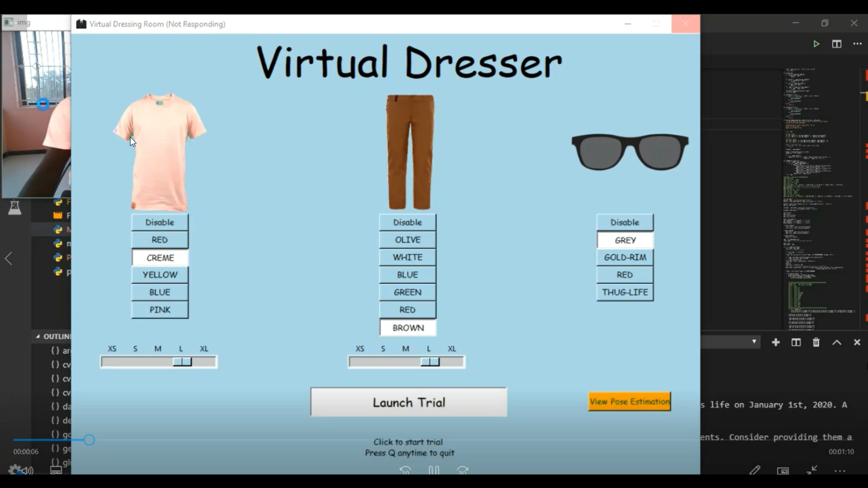
Task: Open the editor's more actions ellipsis
Action: (x=857, y=44)
